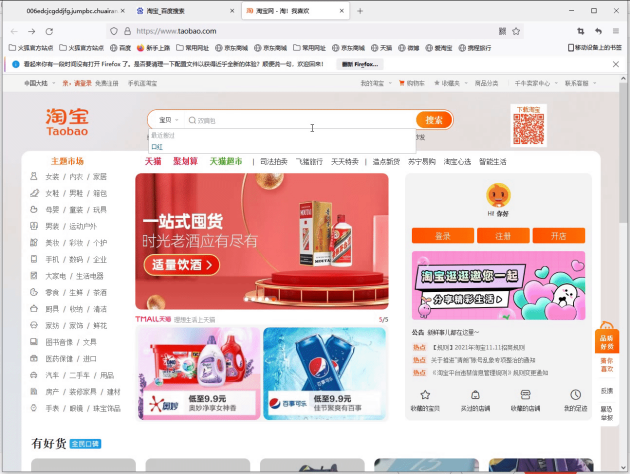Expand the 宝贝 search type dropdown
The image size is (630, 475).
coord(168,120)
